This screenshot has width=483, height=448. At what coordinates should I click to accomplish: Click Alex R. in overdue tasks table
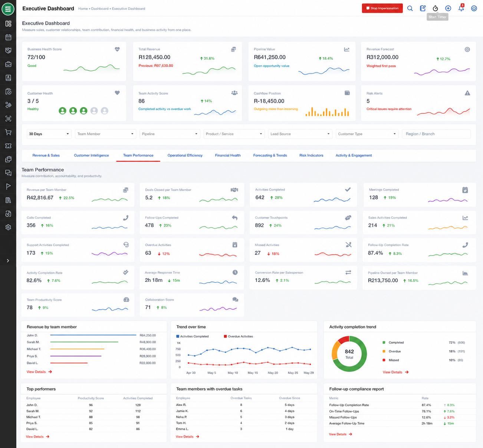[181, 405]
